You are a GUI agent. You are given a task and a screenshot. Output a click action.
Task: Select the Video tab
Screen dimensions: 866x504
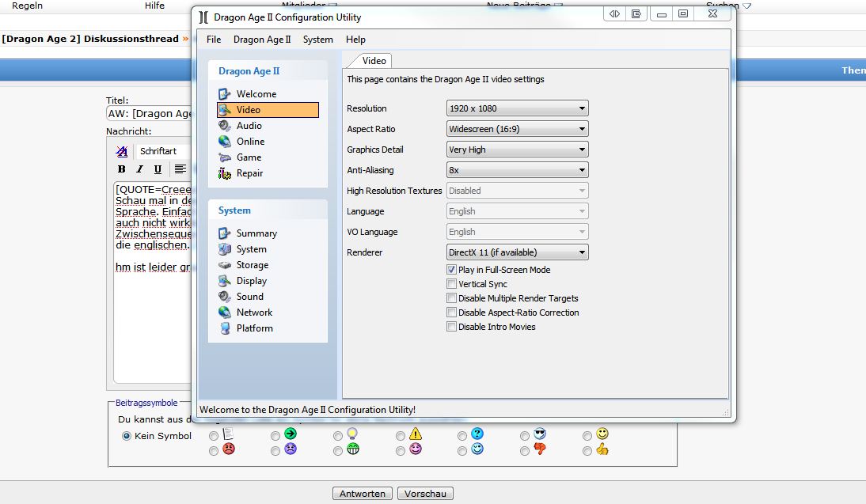374,61
